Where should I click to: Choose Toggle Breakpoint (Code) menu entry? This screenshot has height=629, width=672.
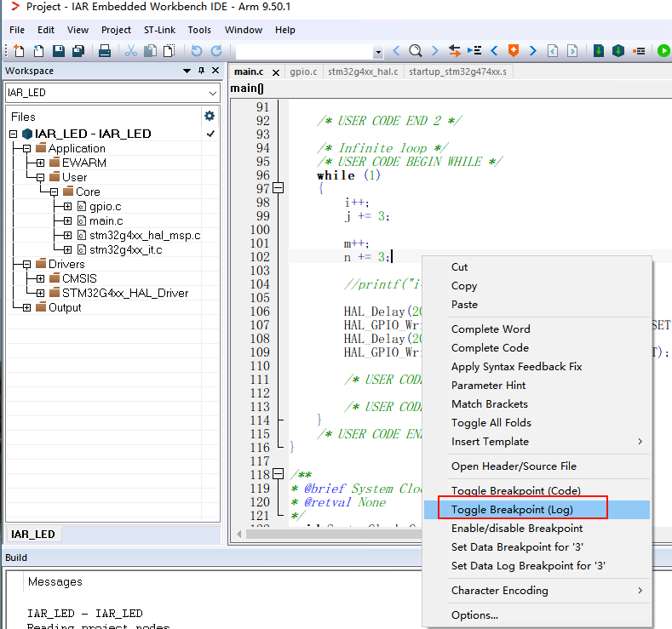pyautogui.click(x=537, y=491)
